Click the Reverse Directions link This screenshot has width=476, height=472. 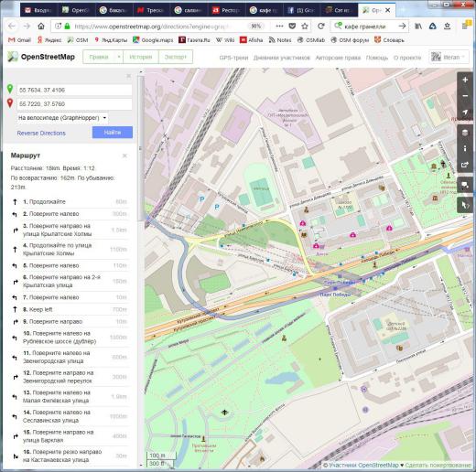pos(41,134)
